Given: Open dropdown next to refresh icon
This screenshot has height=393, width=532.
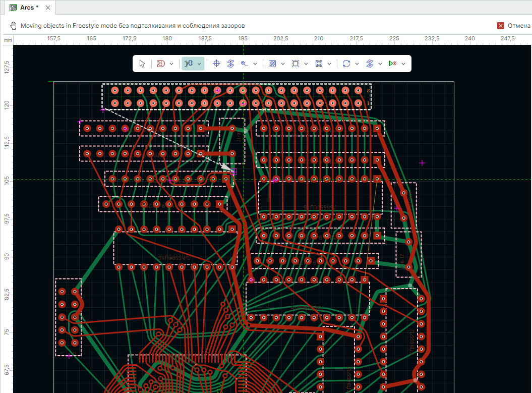Looking at the screenshot, I should [x=357, y=64].
